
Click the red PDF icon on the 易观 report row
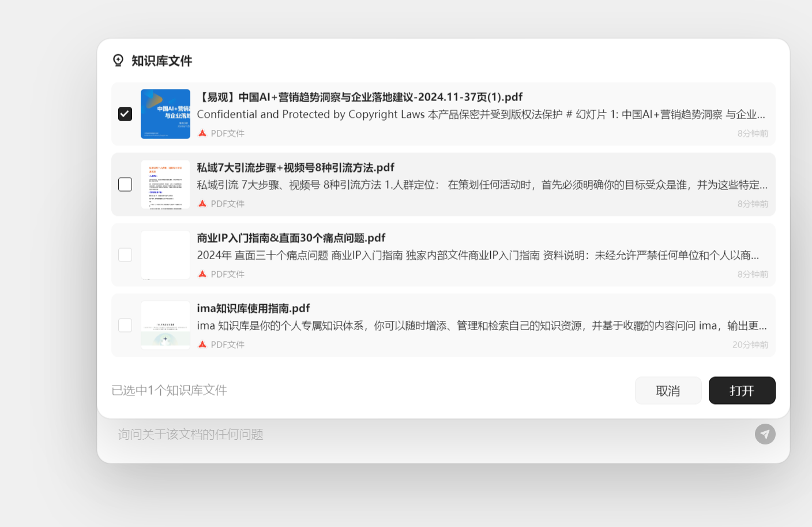pyautogui.click(x=202, y=132)
